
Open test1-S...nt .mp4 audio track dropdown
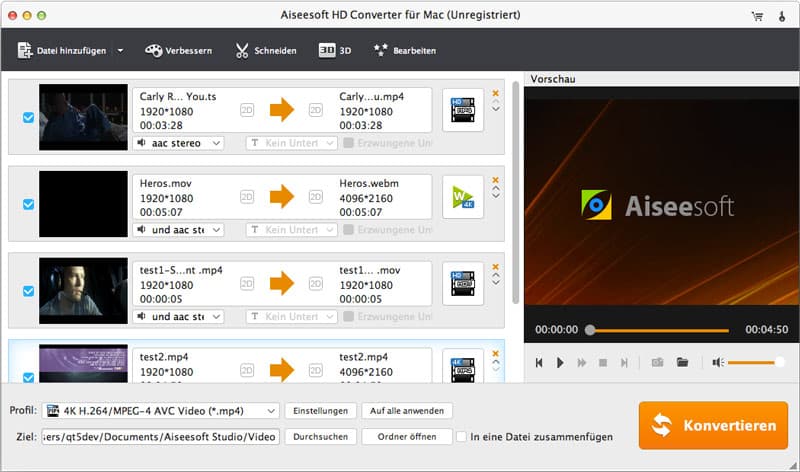pyautogui.click(x=179, y=317)
